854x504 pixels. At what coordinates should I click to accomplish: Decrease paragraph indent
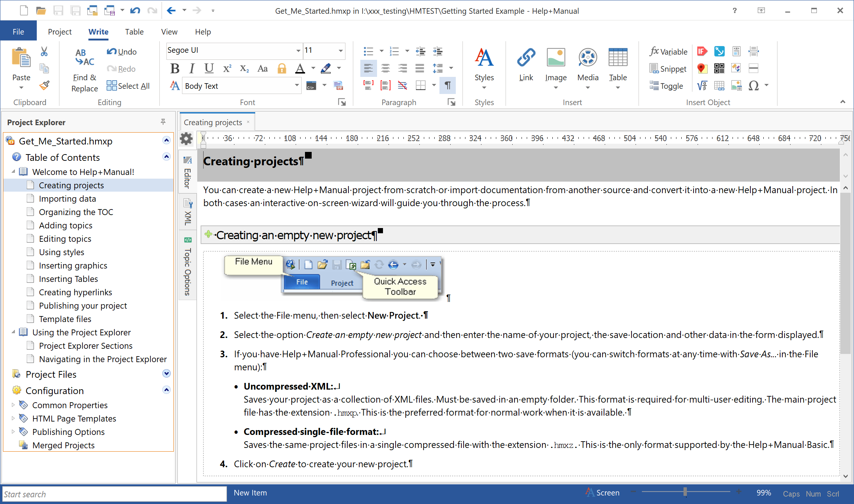[x=420, y=51]
